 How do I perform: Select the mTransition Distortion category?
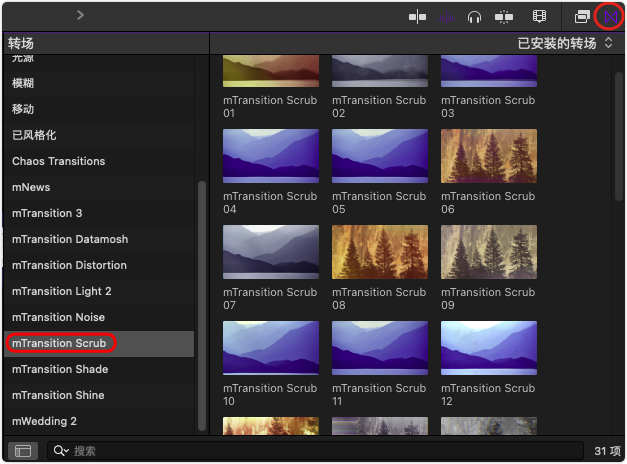coord(99,265)
